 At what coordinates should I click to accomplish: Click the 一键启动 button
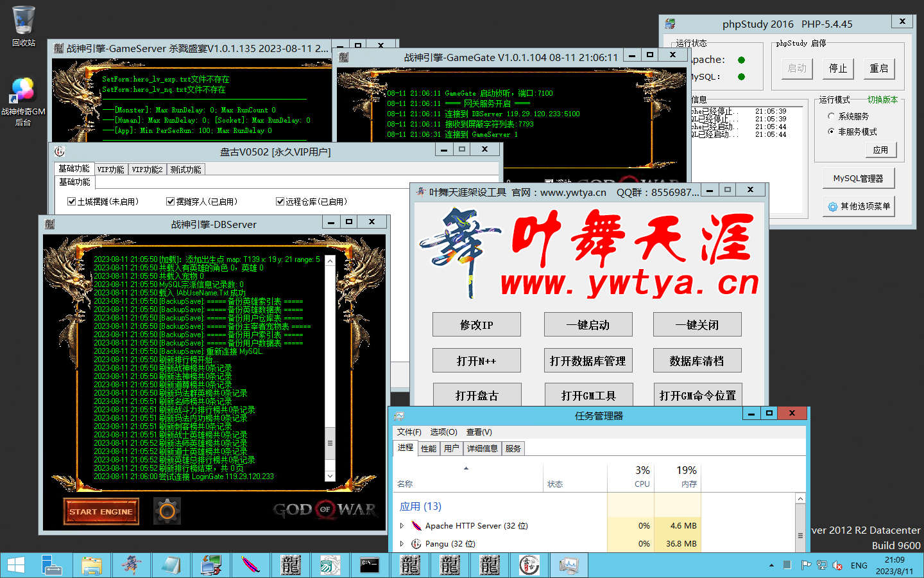pyautogui.click(x=588, y=324)
